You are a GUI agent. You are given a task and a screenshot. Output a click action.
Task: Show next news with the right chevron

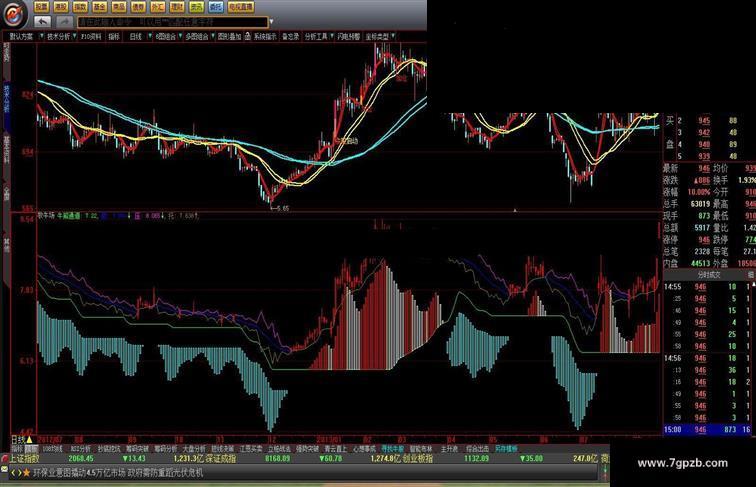tap(19, 473)
